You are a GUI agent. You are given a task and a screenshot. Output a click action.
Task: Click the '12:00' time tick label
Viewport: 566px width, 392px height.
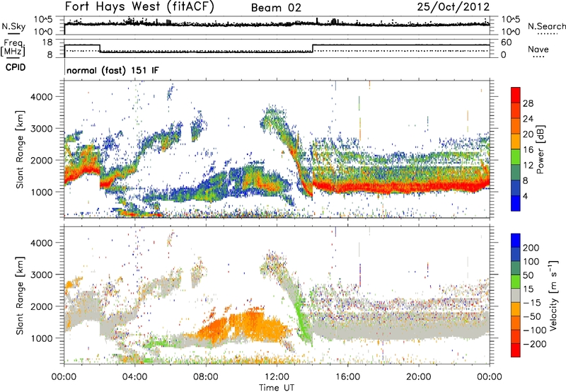[277, 377]
